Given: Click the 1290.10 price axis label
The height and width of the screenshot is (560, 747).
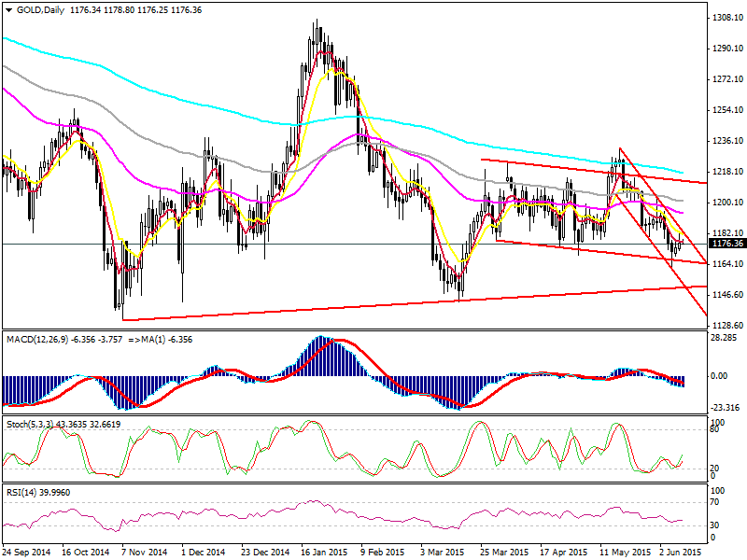Looking at the screenshot, I should (728, 49).
